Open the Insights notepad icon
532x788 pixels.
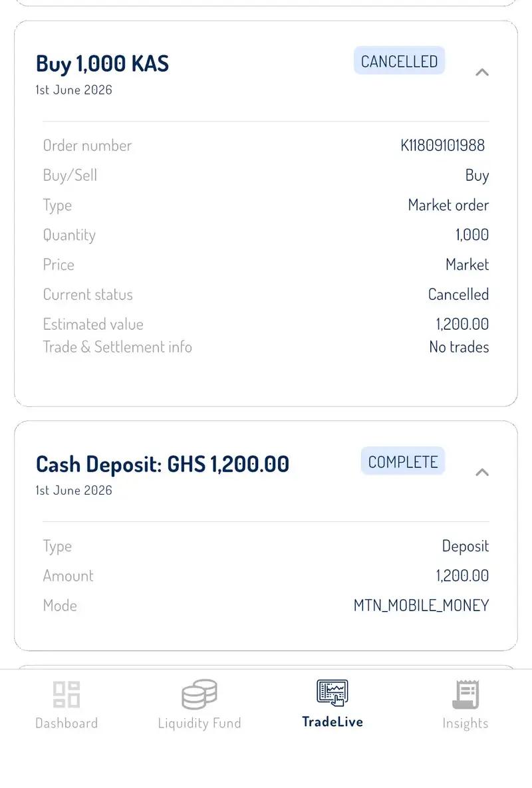click(465, 694)
